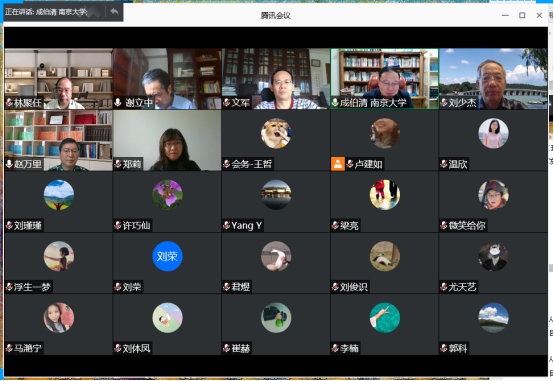
Task: Select 尤天艺 participant avatar
Action: tap(493, 256)
